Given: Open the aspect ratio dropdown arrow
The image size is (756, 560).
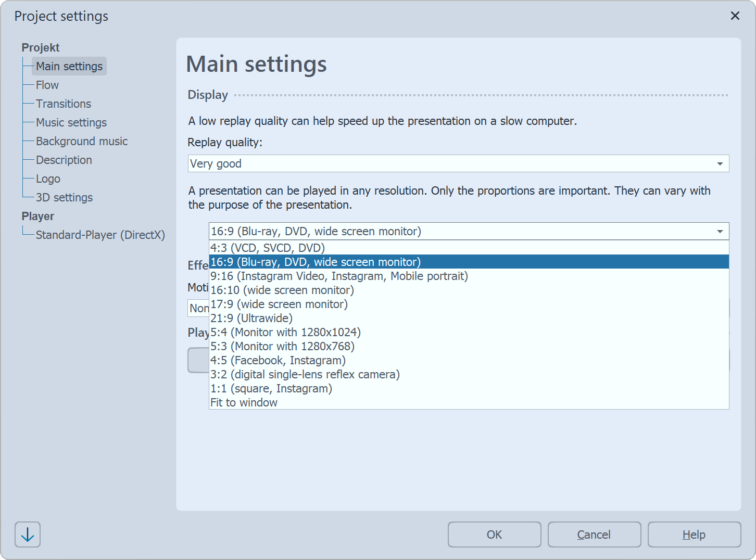Looking at the screenshot, I should point(721,231).
